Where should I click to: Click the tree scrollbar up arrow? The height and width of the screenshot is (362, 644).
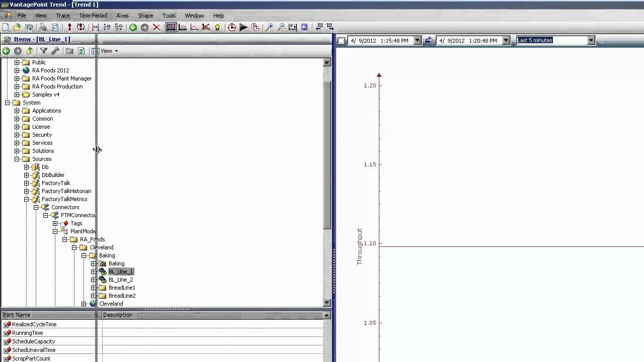pyautogui.click(x=327, y=62)
